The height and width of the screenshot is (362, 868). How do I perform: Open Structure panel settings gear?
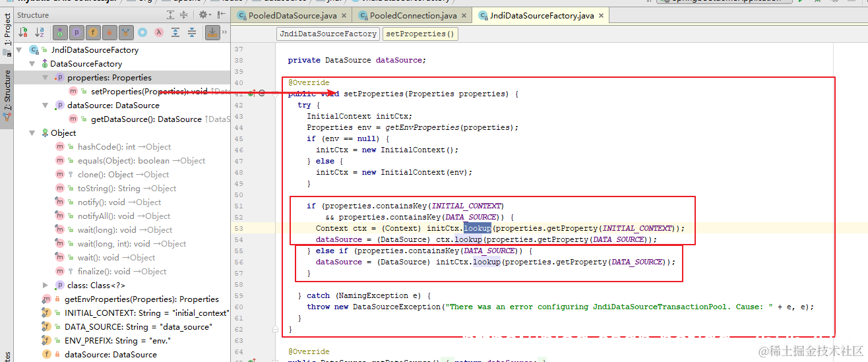click(204, 15)
